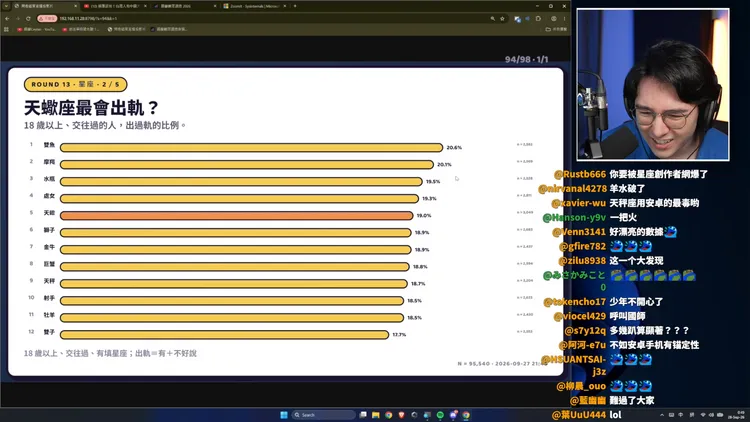Open the volume icon in the system tray
The width and height of the screenshot is (750, 422).
(711, 415)
